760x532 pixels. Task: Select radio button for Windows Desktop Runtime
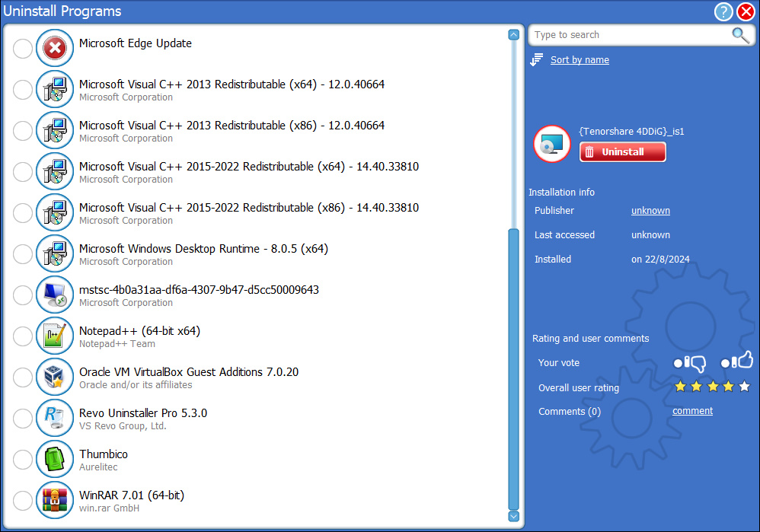click(x=23, y=254)
